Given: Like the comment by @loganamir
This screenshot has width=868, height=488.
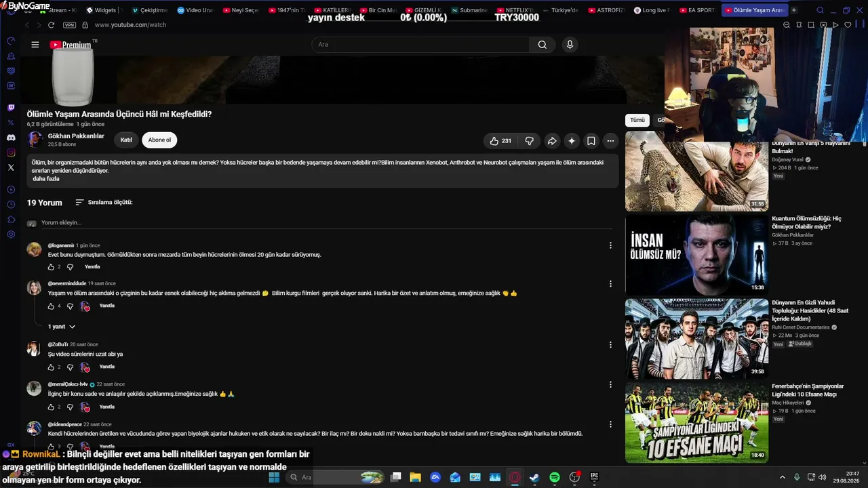Looking at the screenshot, I should click(x=51, y=267).
